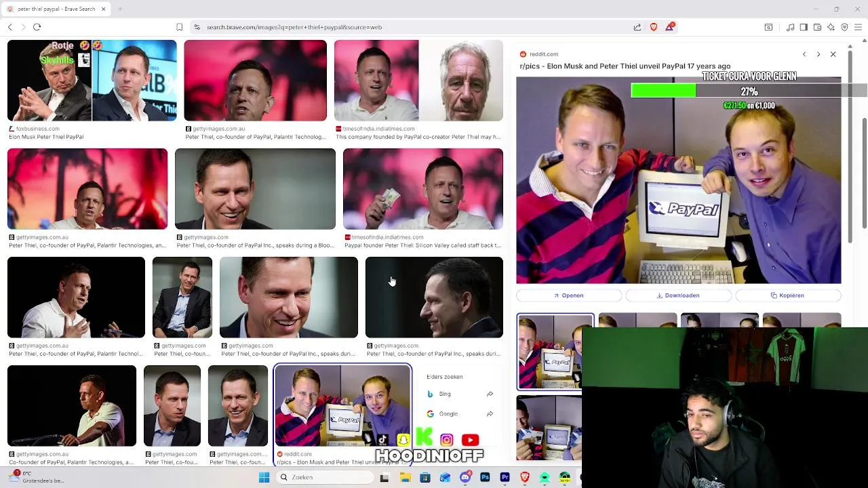Image resolution: width=868 pixels, height=488 pixels.
Task: Open File Explorer from the taskbar
Action: coord(405,477)
